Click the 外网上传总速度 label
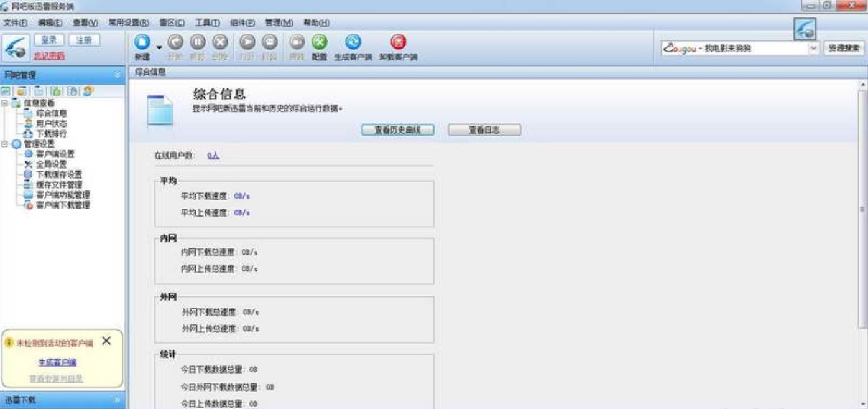Viewport: 868px width, 409px height. coord(209,328)
